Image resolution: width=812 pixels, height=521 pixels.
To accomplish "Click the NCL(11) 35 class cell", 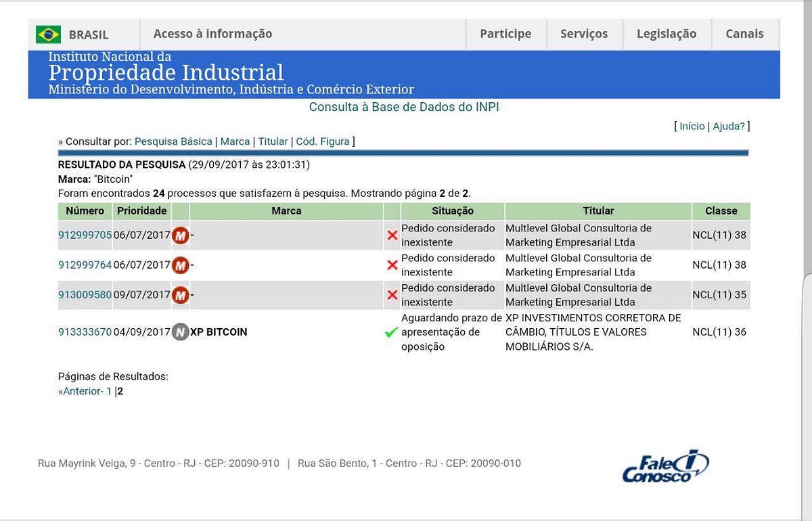I will coord(719,295).
